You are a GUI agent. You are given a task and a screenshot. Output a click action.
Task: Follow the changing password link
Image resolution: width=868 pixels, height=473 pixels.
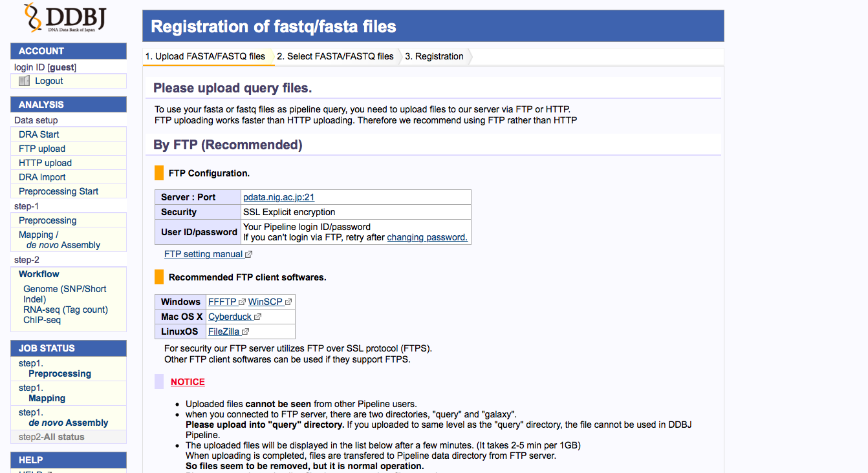pos(427,237)
